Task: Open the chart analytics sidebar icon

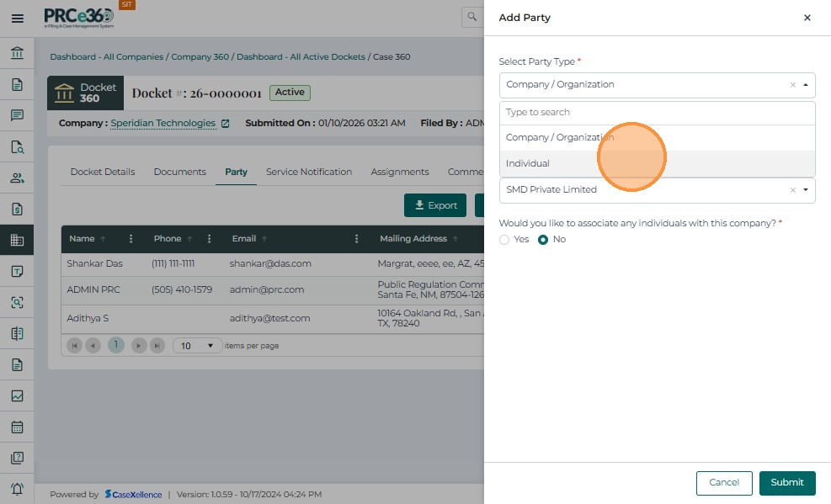Action: point(17,395)
